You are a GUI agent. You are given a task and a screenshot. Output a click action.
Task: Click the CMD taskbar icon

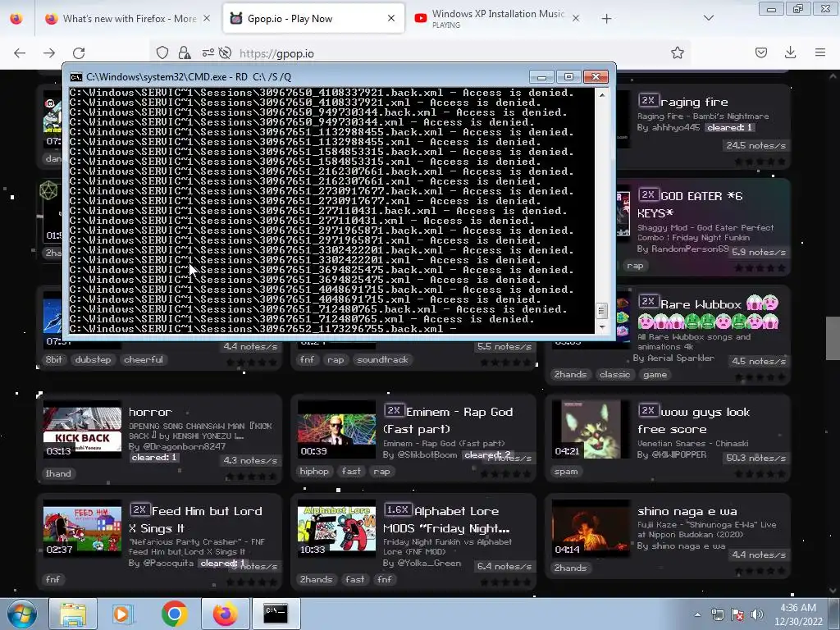click(x=276, y=614)
